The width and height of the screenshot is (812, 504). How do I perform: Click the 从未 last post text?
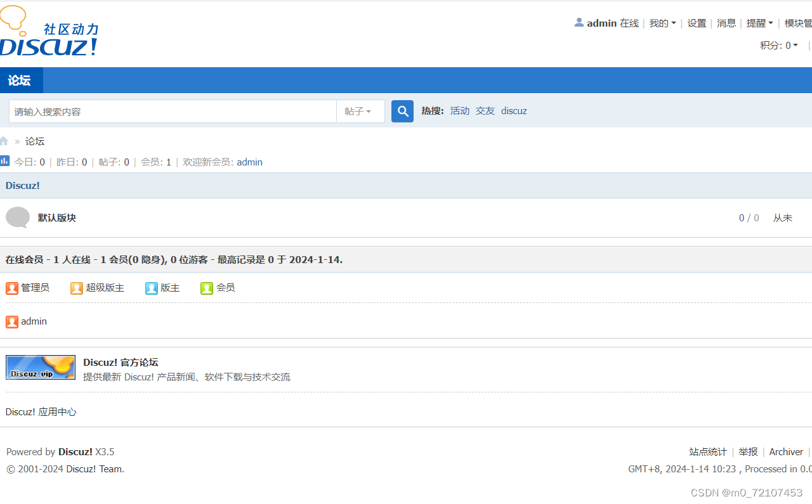(783, 218)
